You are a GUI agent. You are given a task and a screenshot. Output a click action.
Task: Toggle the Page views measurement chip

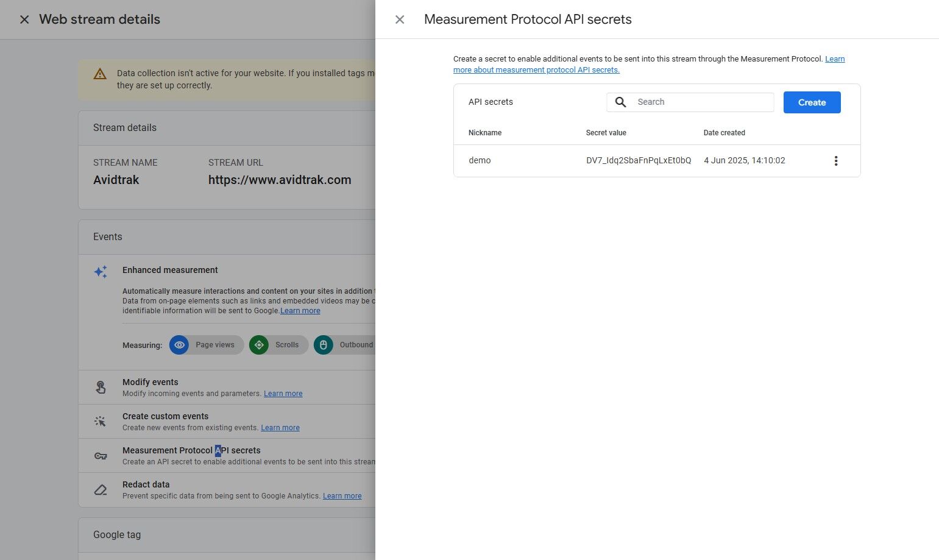(x=206, y=345)
